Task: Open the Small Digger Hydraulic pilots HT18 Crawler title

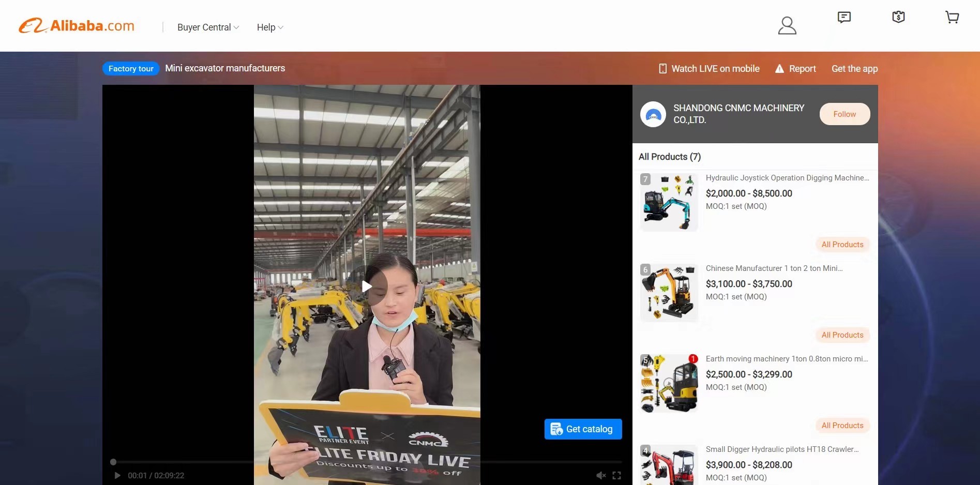Action: [782, 449]
